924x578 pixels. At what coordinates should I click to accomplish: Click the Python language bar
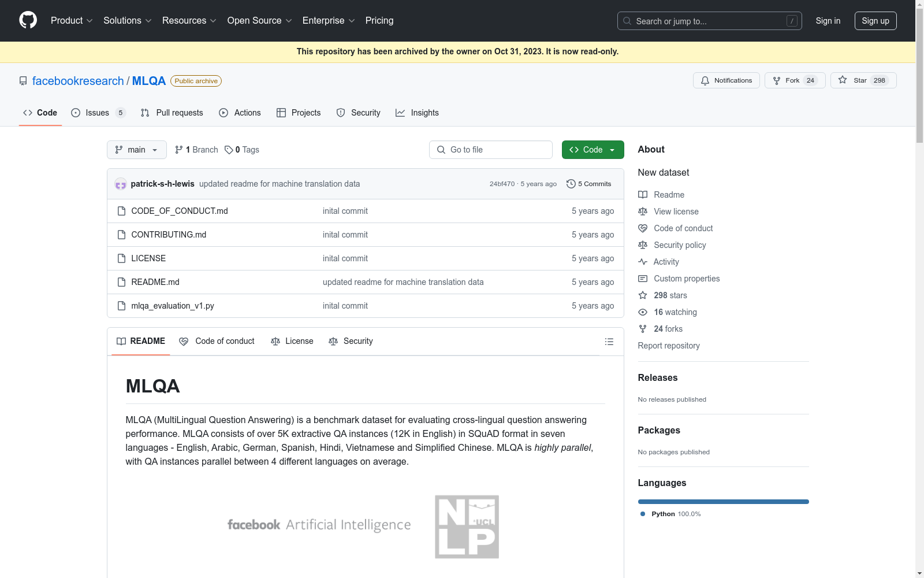pyautogui.click(x=724, y=502)
